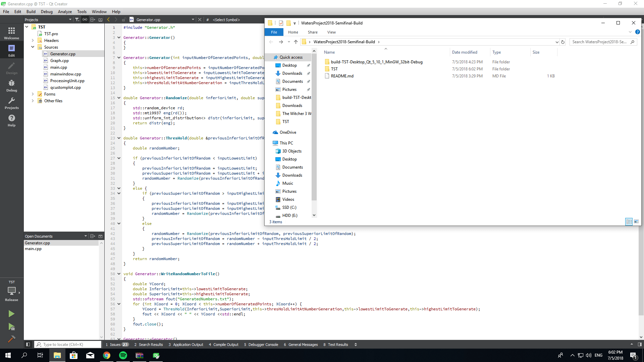Open the Analyze menu

[x=65, y=12]
